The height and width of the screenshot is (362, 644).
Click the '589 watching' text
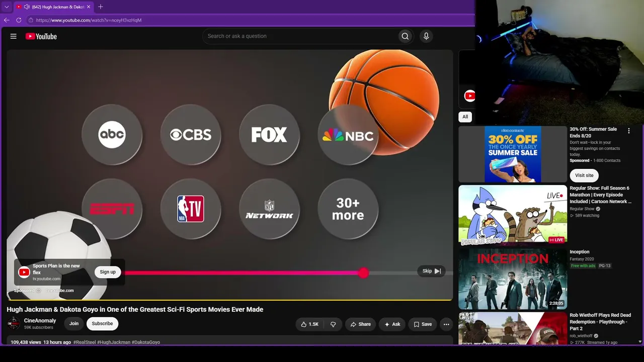(587, 216)
